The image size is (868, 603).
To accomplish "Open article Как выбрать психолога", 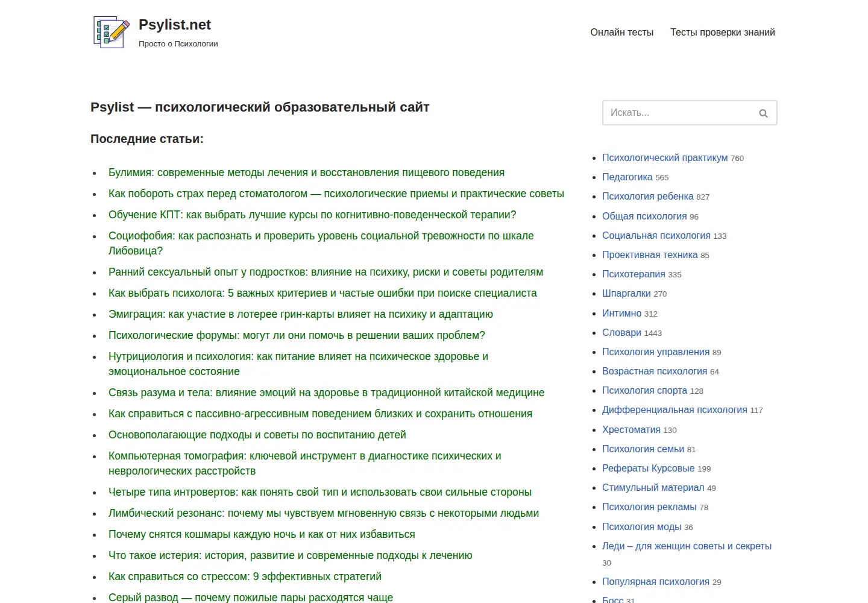I will (322, 293).
